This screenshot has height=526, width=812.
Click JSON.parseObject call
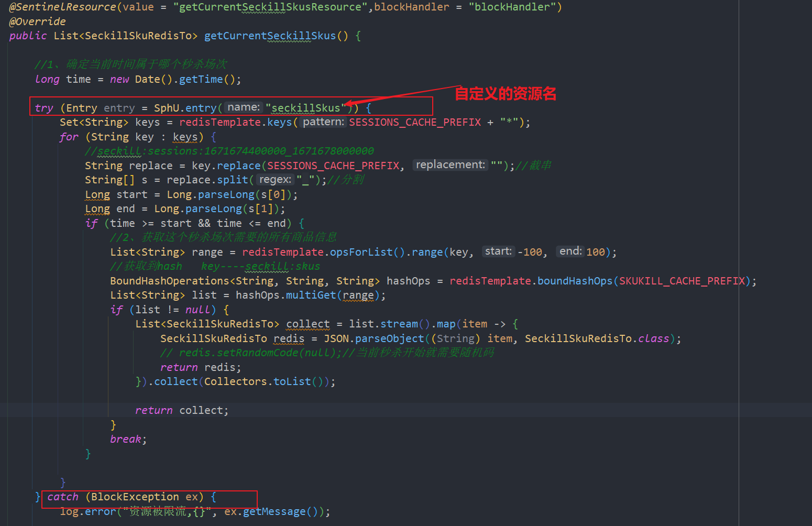tap(374, 338)
